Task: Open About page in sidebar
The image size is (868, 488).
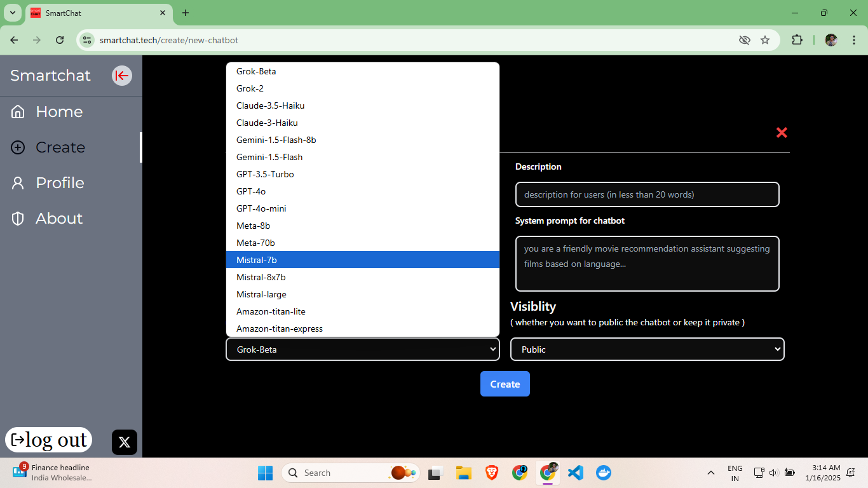Action: 59,219
